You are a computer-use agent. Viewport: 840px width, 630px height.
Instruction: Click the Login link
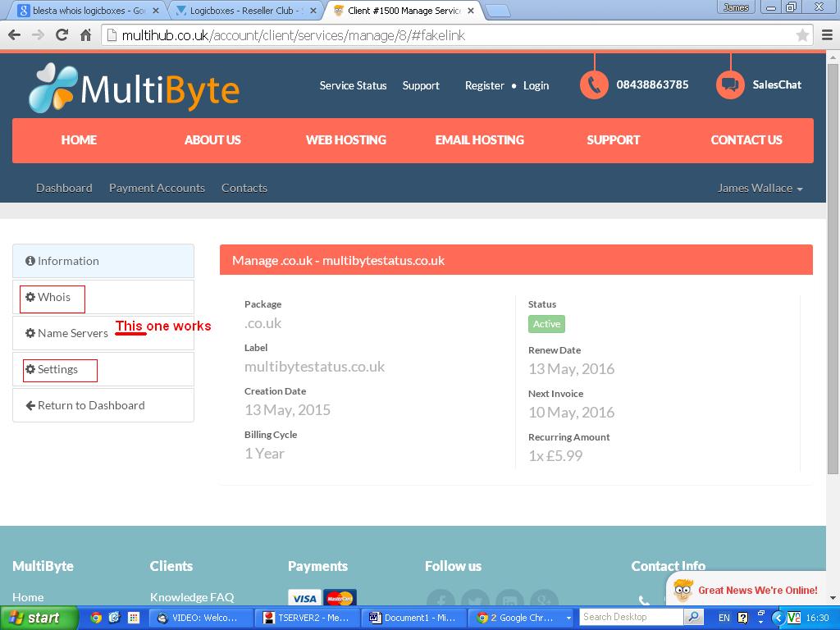(x=536, y=85)
